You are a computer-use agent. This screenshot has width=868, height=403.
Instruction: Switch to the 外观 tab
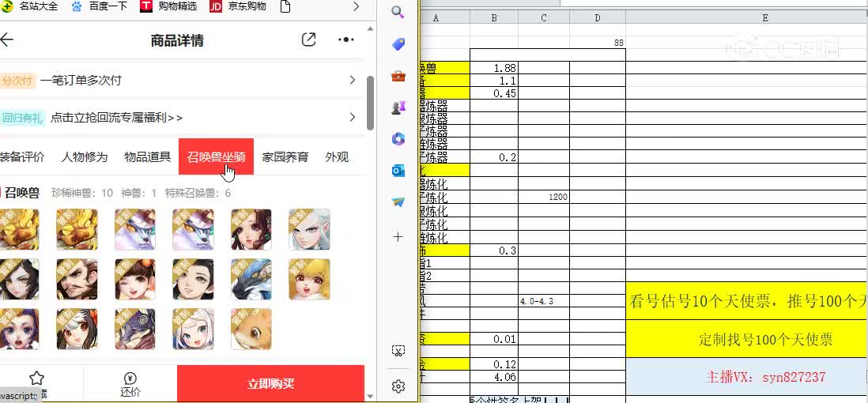(337, 157)
